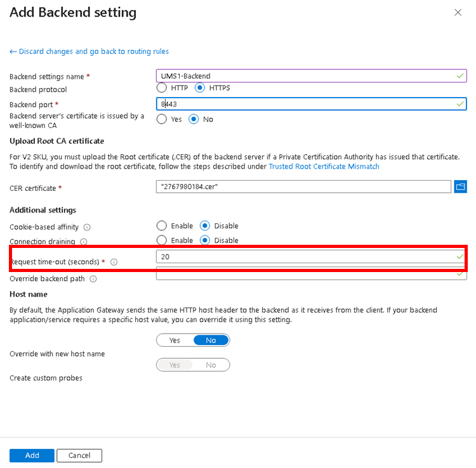Click the Add button
This screenshot has width=476, height=468.
click(x=32, y=455)
